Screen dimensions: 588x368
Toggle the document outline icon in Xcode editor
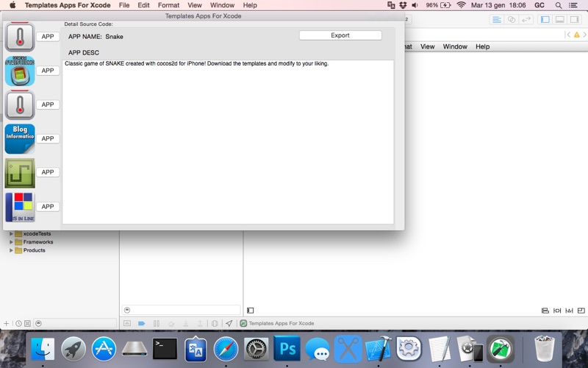pyautogui.click(x=250, y=310)
